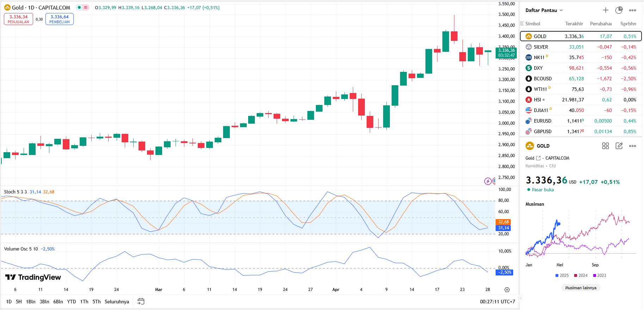Click the plus icon to add a watchlist symbol
This screenshot has width=644, height=310.
(606, 10)
